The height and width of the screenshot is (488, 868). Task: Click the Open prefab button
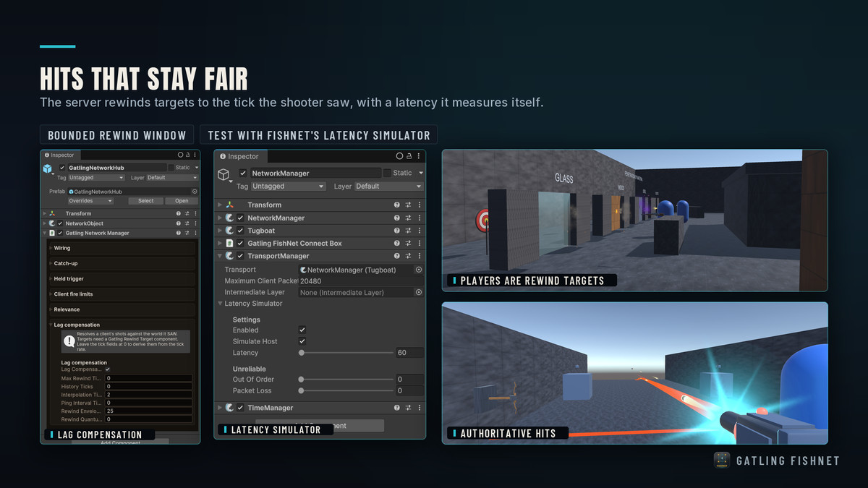point(182,201)
